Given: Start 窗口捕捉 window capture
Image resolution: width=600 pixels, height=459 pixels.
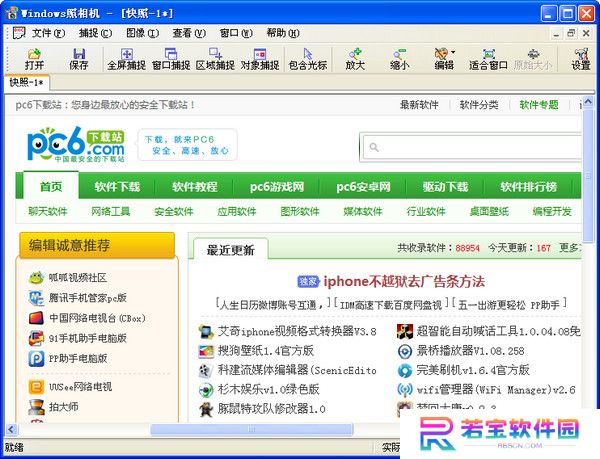Looking at the screenshot, I should click(171, 59).
